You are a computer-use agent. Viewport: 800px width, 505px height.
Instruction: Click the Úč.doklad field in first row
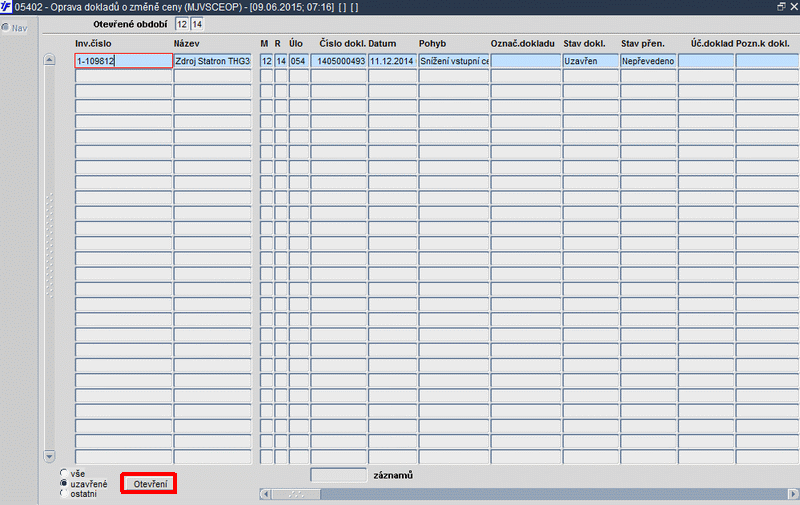click(706, 61)
